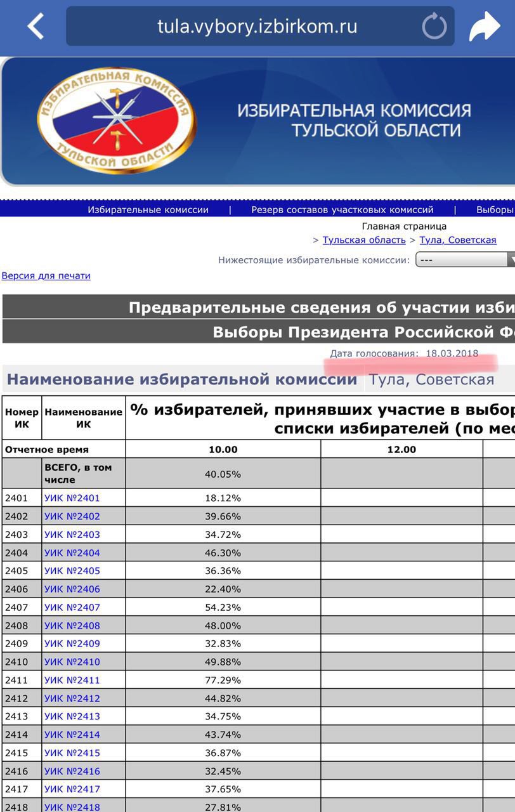Open УИК №2412 link
This screenshot has height=812, width=515.
72,698
